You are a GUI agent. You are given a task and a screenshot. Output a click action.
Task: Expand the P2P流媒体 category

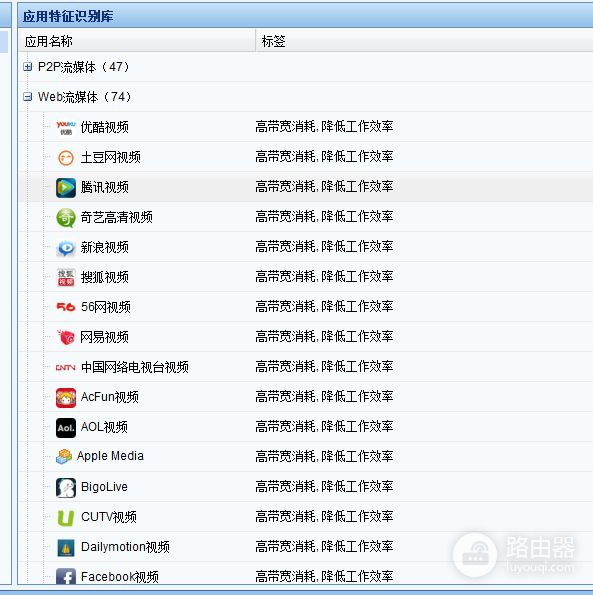(x=27, y=67)
